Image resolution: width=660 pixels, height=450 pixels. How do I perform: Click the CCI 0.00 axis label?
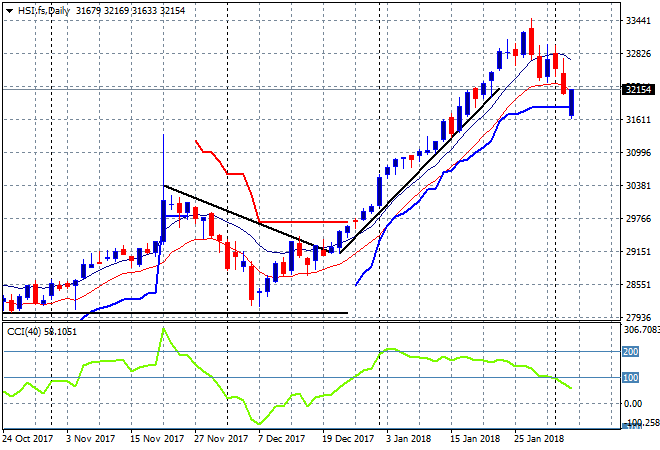click(x=633, y=404)
